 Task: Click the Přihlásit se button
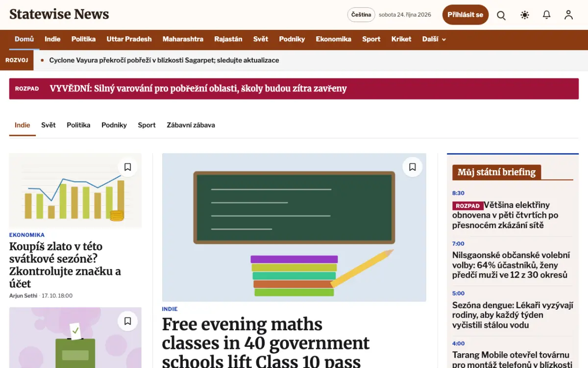click(465, 15)
